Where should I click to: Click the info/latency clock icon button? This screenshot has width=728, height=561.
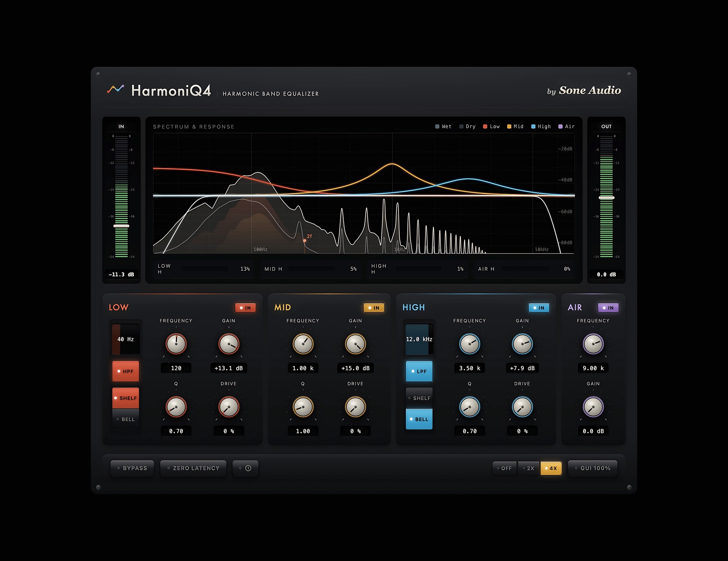[x=245, y=468]
